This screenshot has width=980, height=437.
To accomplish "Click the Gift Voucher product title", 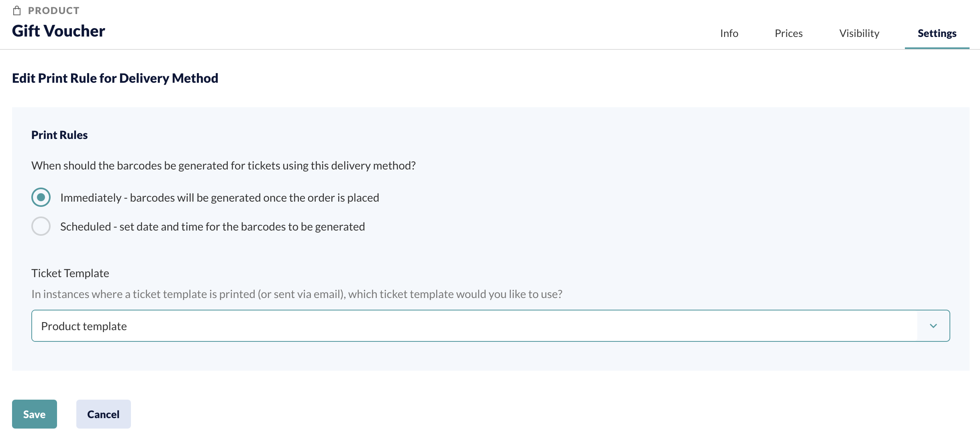I will pos(59,31).
